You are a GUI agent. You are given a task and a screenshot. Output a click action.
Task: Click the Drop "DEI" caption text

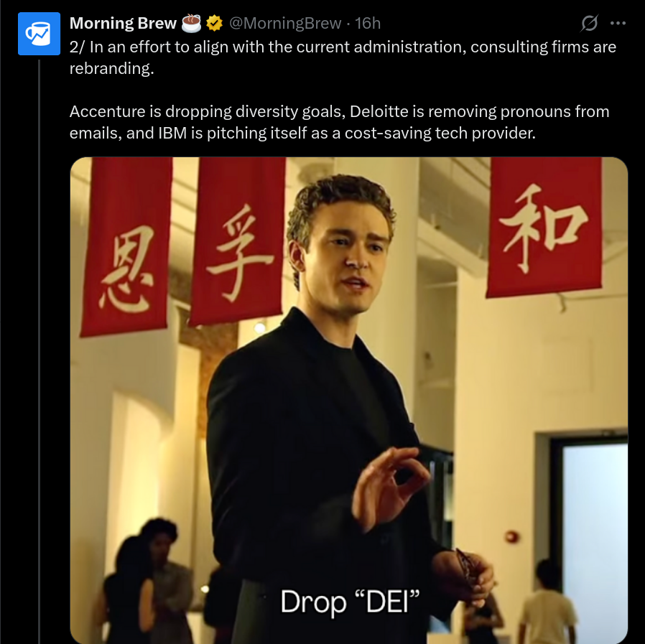[350, 602]
